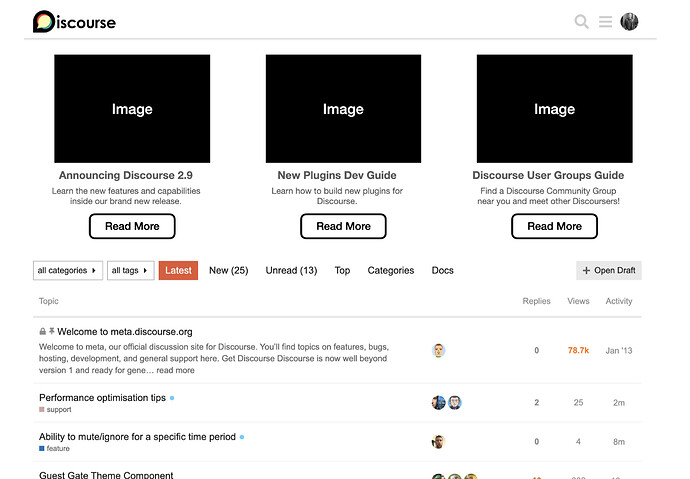Click second avatar on Performance optimisation tips row
690x479 pixels.
coord(455,402)
